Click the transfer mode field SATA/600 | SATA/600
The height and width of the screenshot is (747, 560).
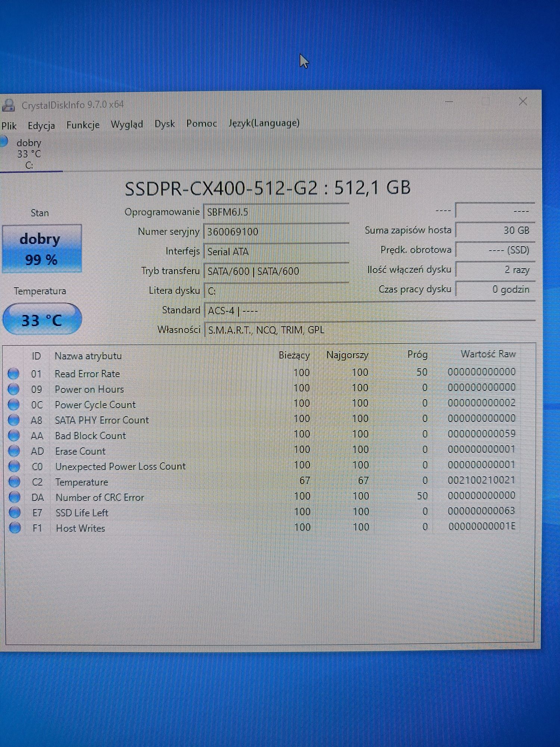click(276, 271)
